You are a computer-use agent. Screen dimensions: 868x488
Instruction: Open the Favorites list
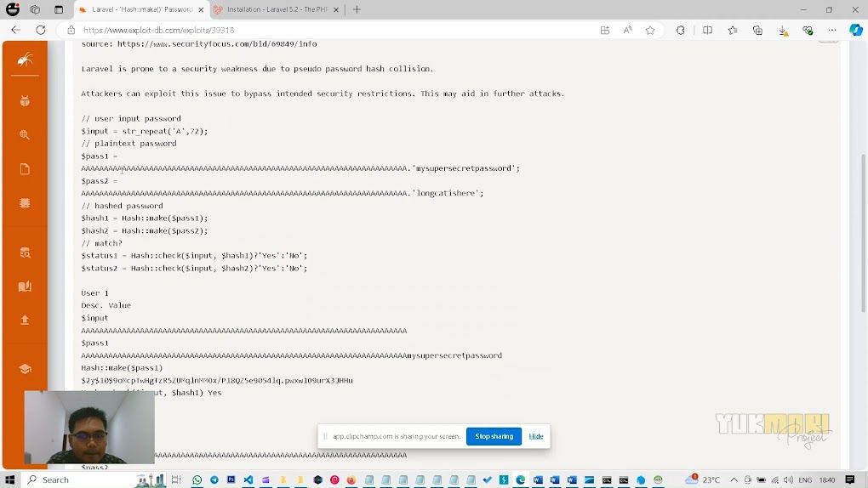coord(733,30)
